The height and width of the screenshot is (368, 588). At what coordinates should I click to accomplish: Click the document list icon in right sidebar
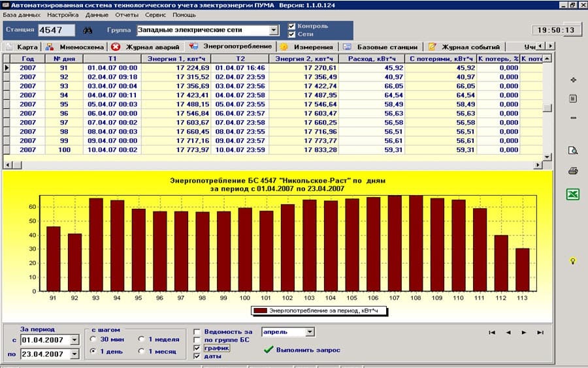pos(573,99)
